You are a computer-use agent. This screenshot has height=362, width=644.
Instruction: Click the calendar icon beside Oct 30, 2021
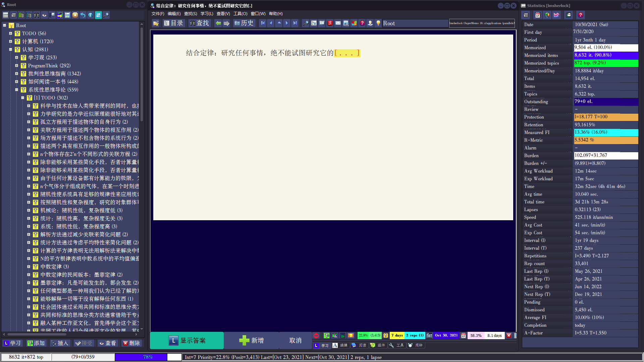(x=464, y=336)
